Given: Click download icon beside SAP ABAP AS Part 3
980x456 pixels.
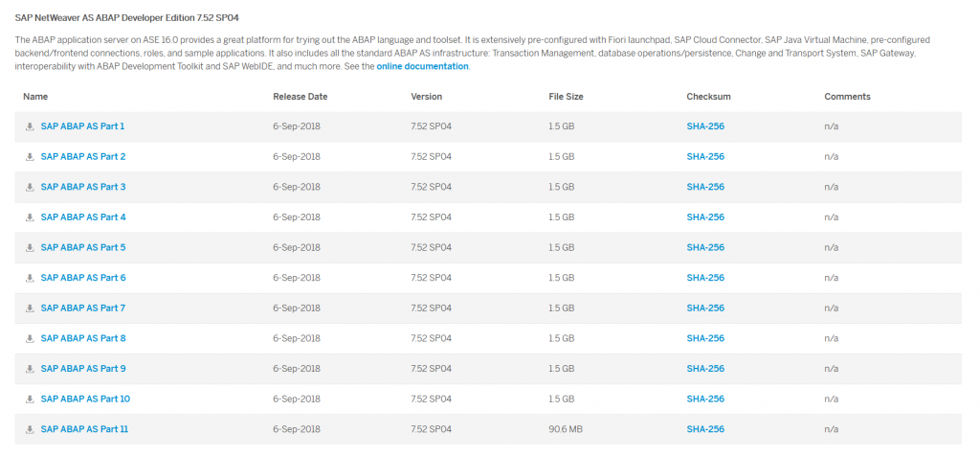Looking at the screenshot, I should click(30, 188).
